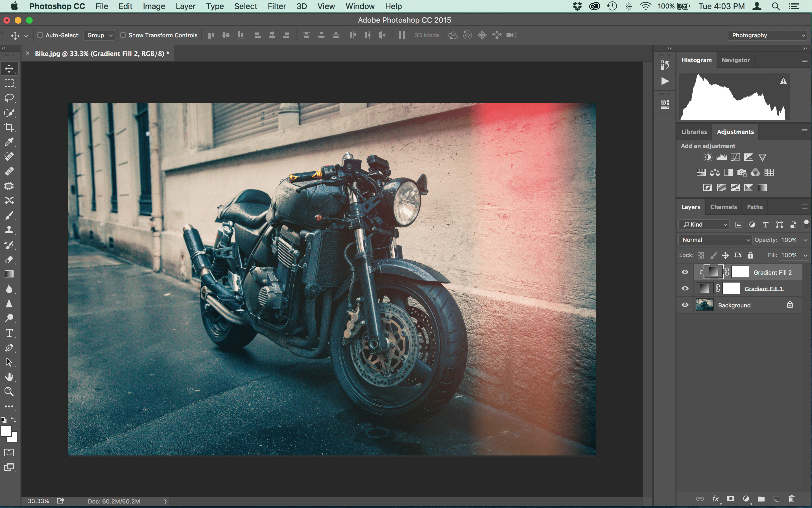
Task: Click the Zoom tool in toolbar
Action: pos(8,391)
